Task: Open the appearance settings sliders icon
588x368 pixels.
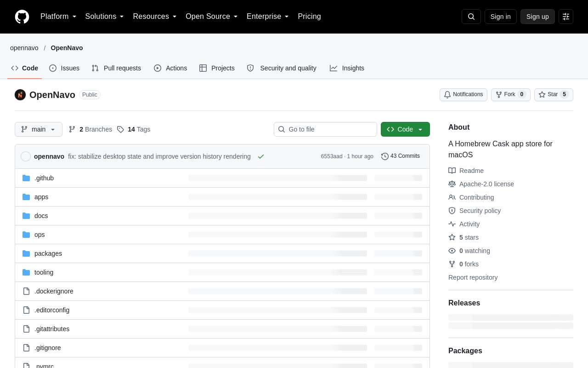Action: [566, 17]
